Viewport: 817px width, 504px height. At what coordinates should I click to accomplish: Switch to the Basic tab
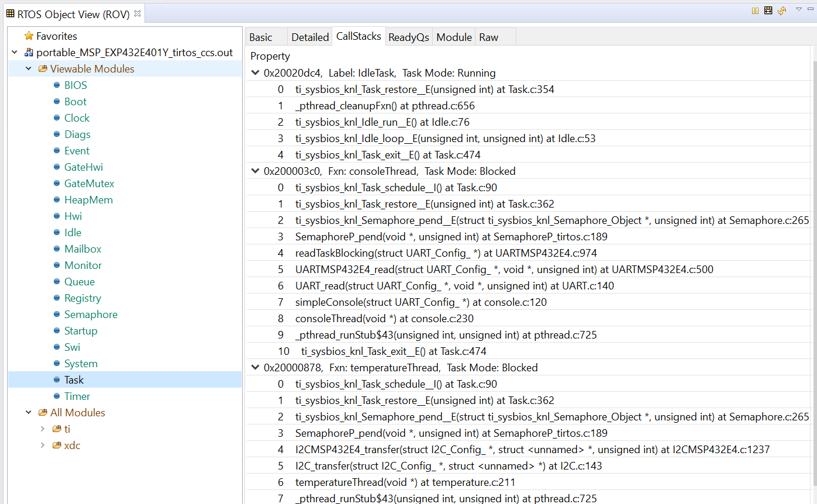coord(266,37)
